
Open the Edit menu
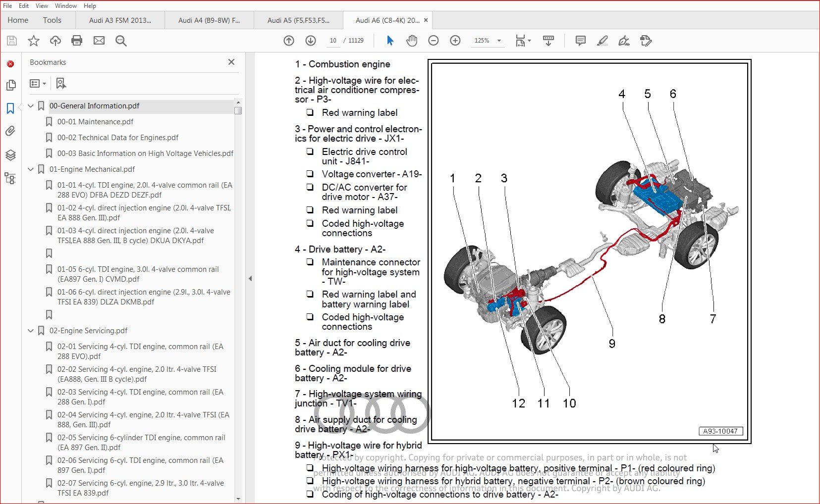(24, 6)
